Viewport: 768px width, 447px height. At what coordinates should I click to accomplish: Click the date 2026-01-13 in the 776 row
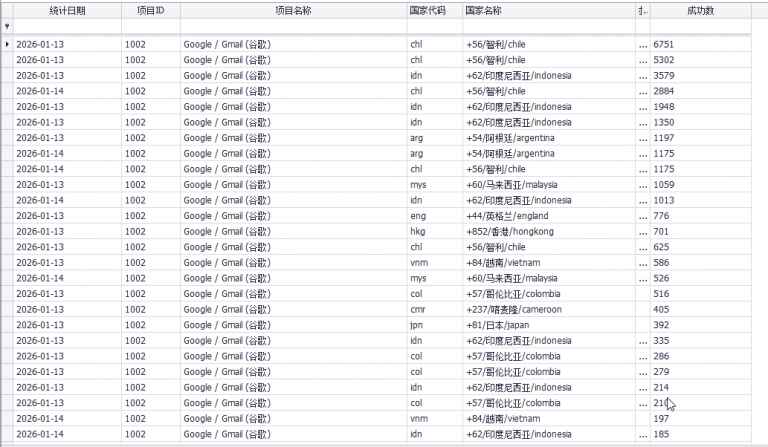[x=68, y=216]
